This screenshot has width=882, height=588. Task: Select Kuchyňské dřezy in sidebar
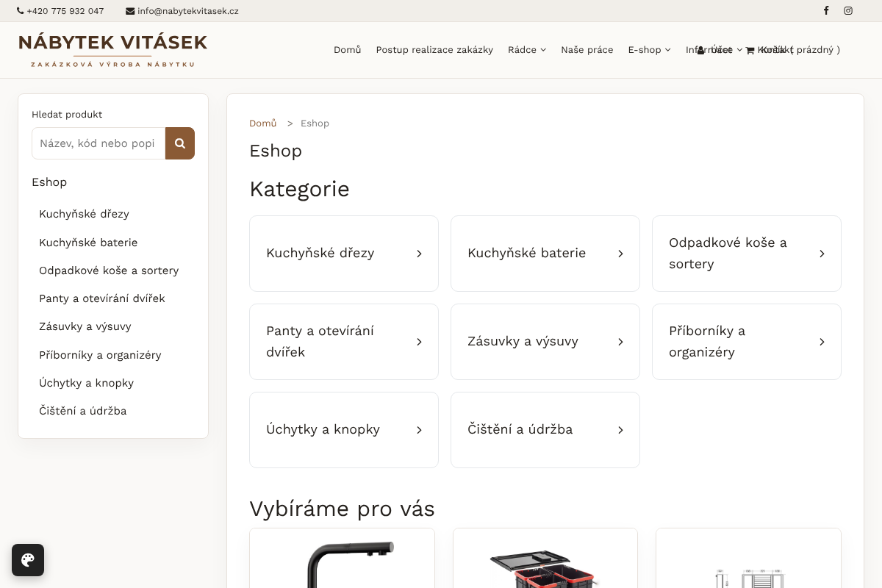point(85,214)
